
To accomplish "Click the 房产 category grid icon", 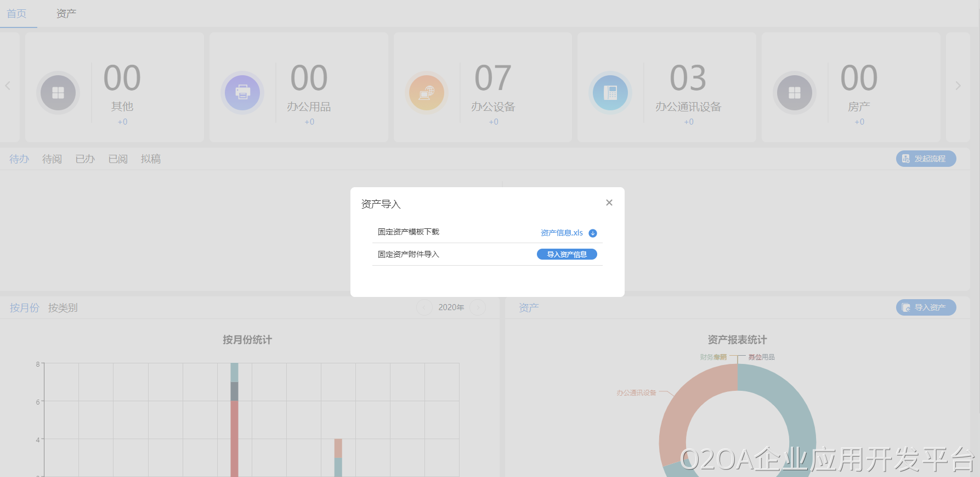I will 794,93.
